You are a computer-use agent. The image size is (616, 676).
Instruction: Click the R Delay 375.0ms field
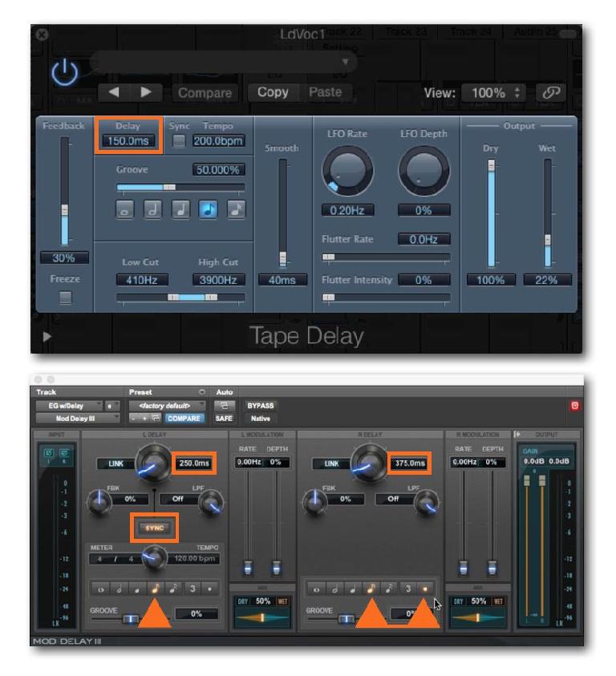(409, 463)
